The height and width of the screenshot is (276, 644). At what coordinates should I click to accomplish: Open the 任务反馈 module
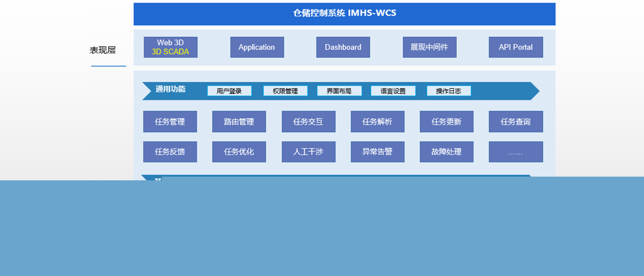pyautogui.click(x=170, y=152)
